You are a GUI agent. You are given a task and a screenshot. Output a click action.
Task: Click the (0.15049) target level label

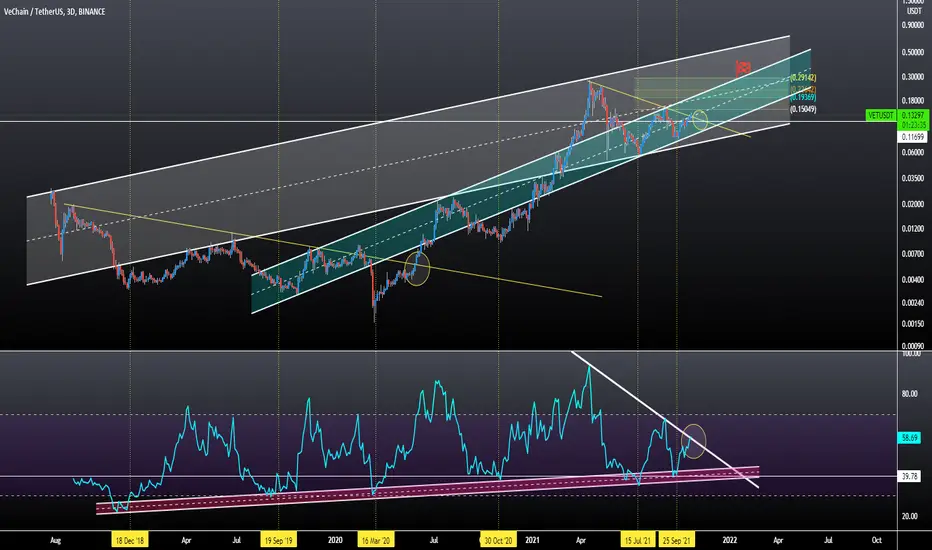(x=803, y=109)
